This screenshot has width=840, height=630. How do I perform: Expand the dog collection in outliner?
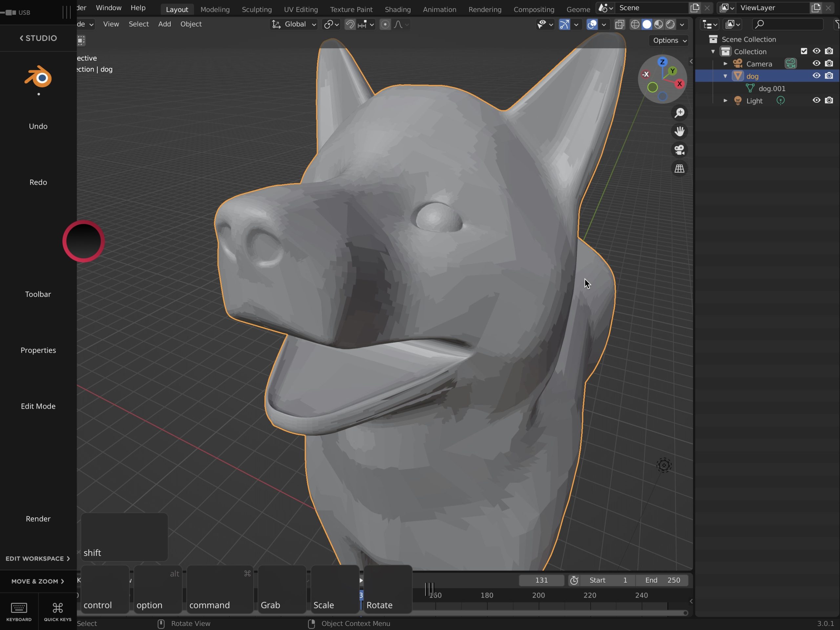725,76
